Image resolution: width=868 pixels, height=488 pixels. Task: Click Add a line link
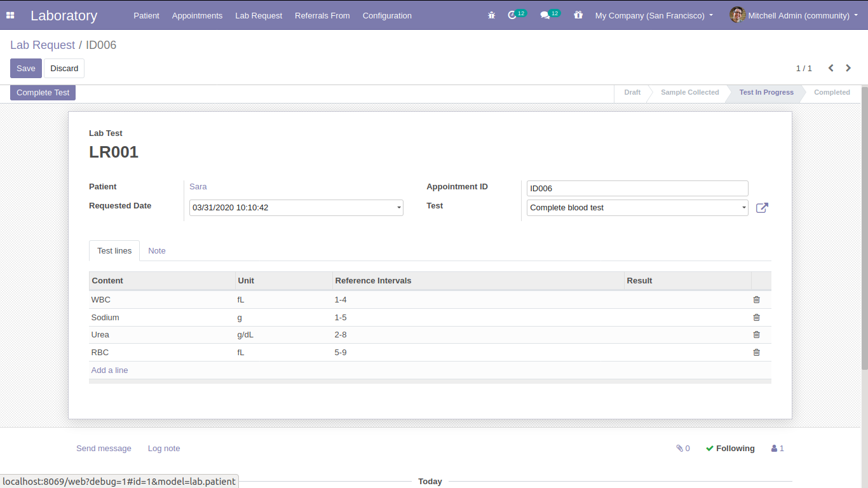pyautogui.click(x=109, y=370)
